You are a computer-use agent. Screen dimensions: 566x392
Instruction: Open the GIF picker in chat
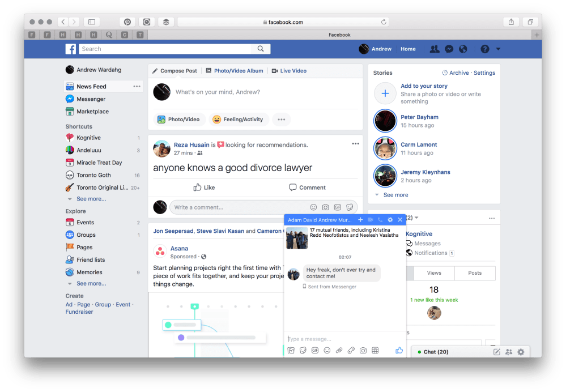315,351
